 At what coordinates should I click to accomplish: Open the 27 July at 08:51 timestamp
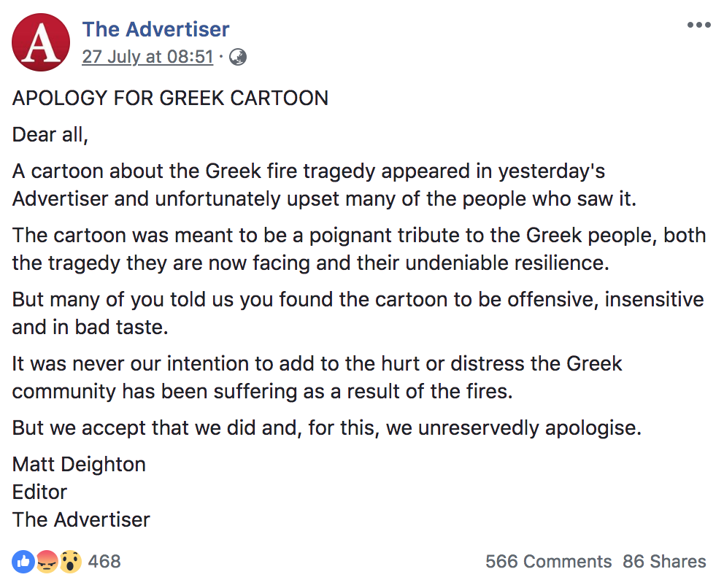coord(147,57)
